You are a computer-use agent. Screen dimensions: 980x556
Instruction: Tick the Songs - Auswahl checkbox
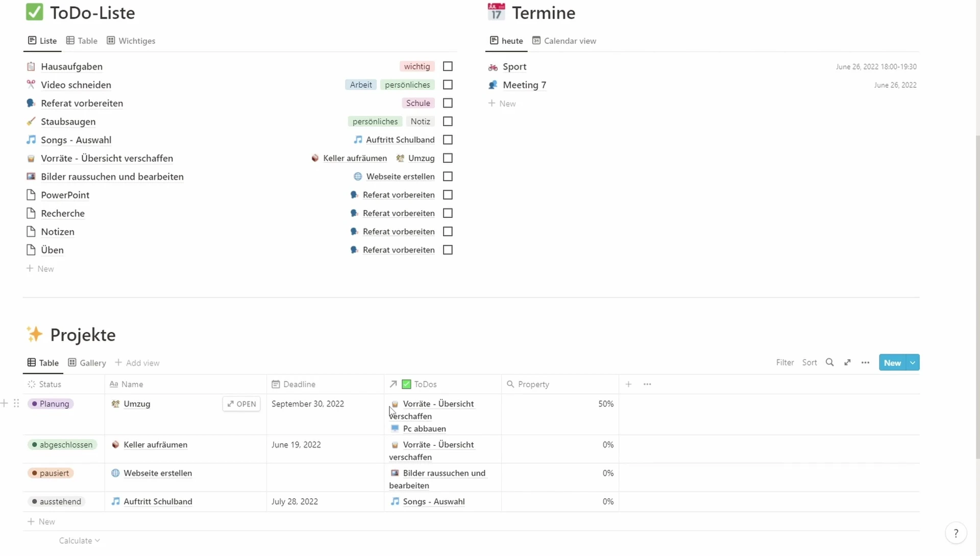coord(448,140)
